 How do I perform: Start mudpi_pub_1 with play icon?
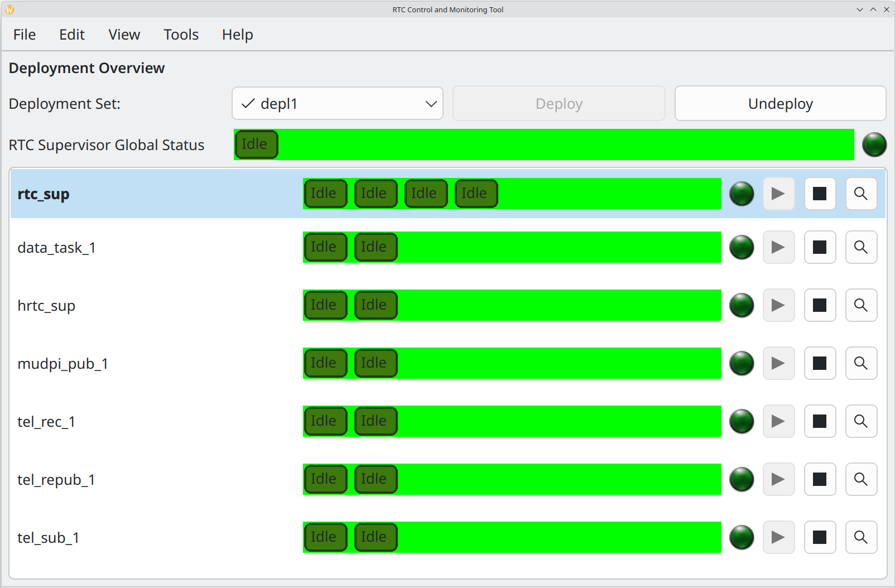778,363
